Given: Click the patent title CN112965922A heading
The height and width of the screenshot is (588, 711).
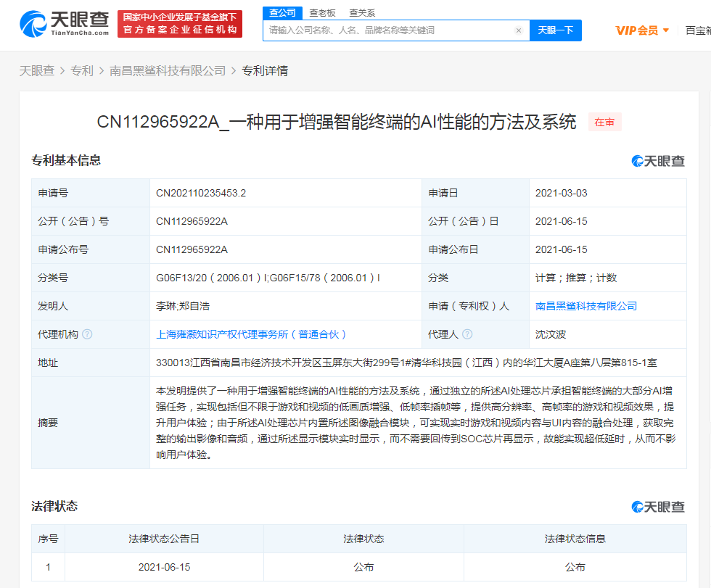Looking at the screenshot, I should tap(337, 123).
